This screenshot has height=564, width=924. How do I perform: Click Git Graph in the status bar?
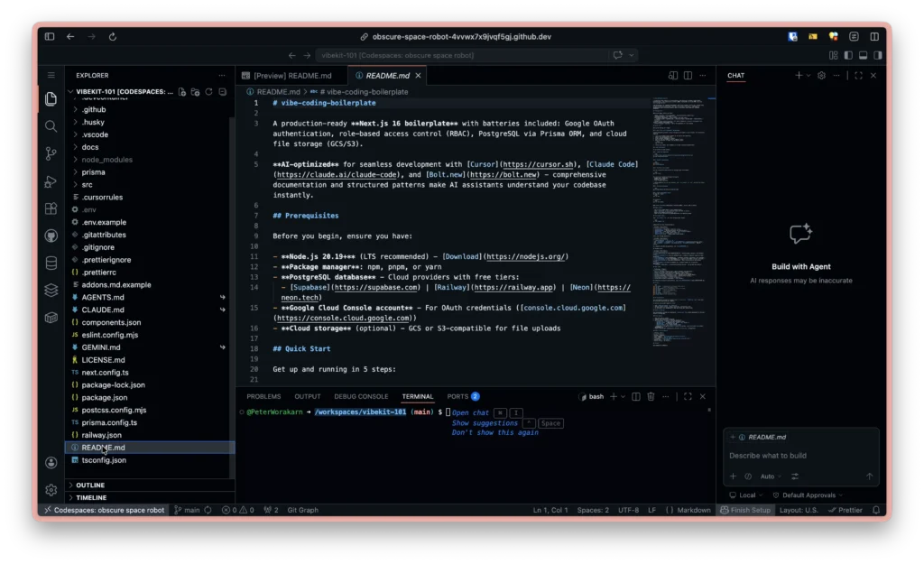[x=303, y=511]
